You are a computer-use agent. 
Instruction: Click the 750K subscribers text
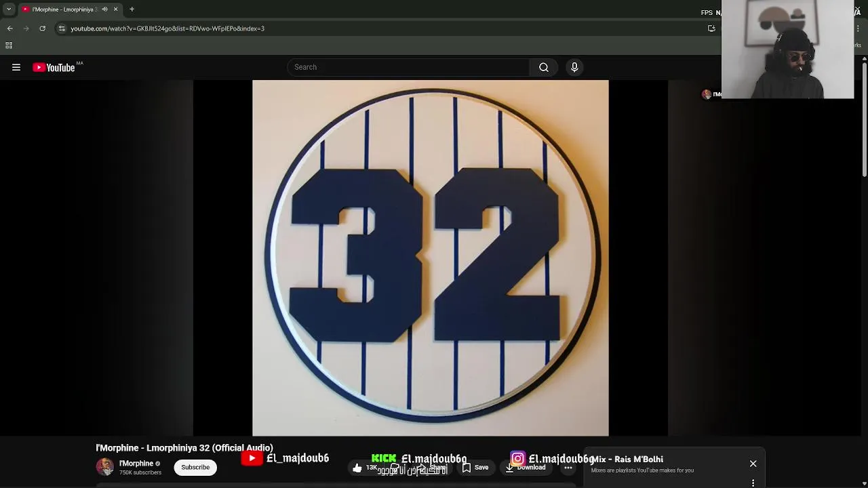tap(140, 472)
